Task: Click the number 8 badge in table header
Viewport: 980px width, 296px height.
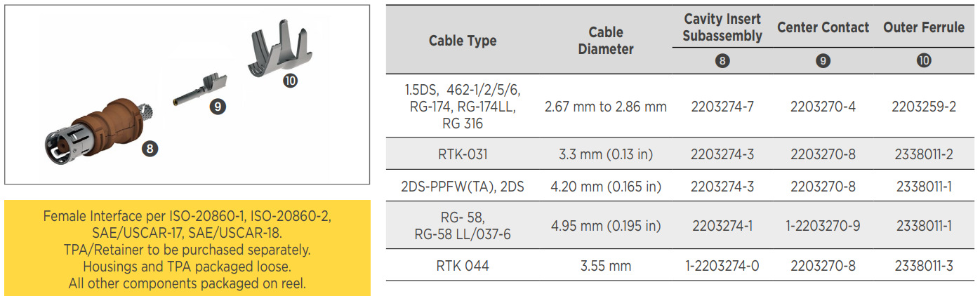Action: coord(723,61)
